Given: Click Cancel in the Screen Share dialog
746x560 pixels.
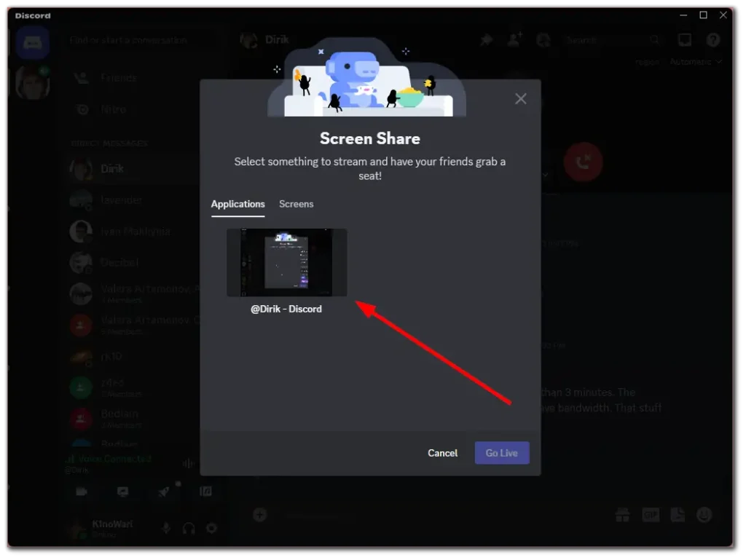Looking at the screenshot, I should (x=442, y=453).
